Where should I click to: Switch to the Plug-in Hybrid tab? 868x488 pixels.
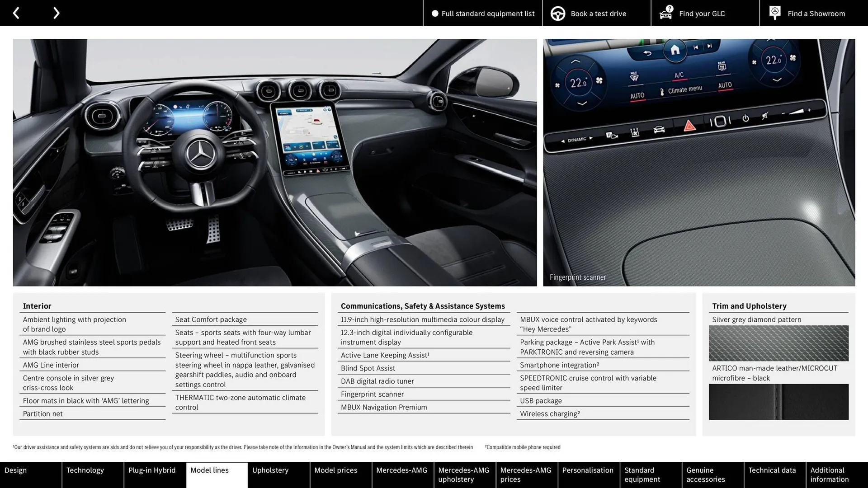coord(152,470)
